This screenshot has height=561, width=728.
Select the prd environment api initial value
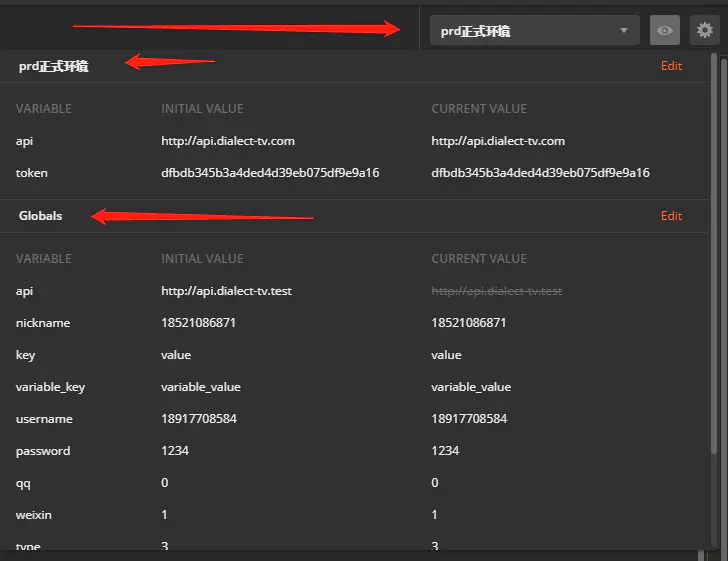point(228,141)
